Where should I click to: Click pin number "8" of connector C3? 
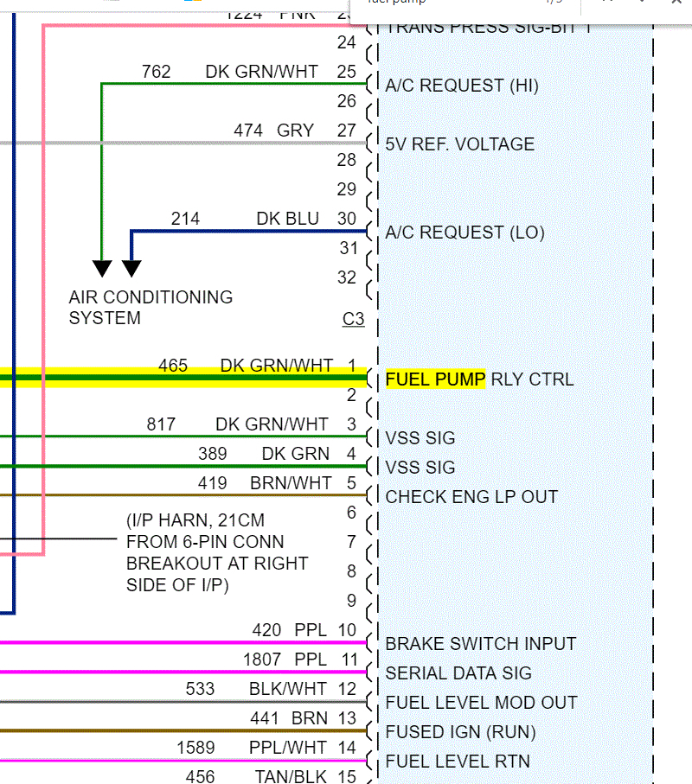[x=351, y=571]
